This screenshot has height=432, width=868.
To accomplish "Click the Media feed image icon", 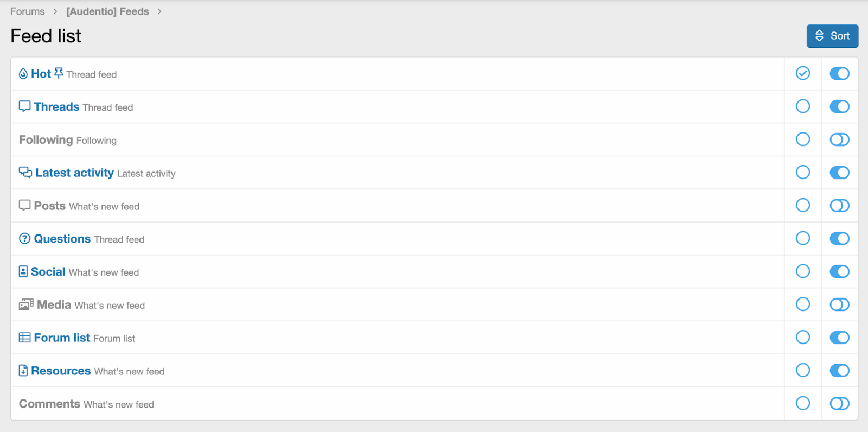I will 26,304.
